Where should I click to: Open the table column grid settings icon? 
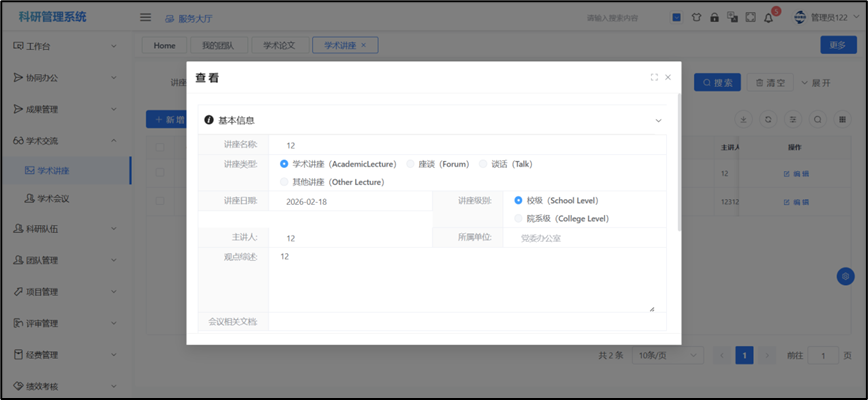point(843,120)
